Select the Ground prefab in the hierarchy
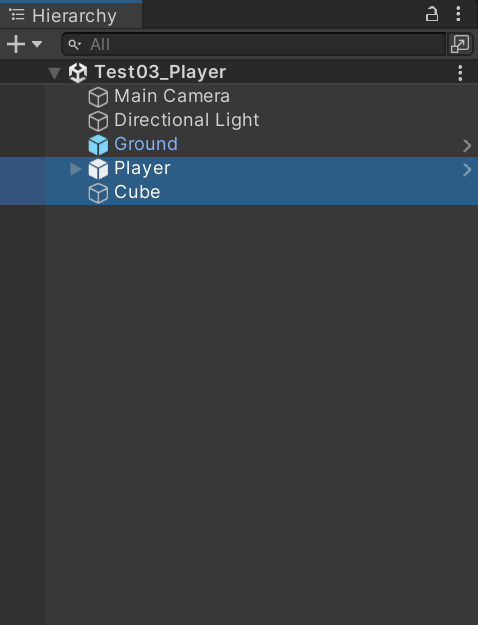This screenshot has width=478, height=625. click(146, 144)
